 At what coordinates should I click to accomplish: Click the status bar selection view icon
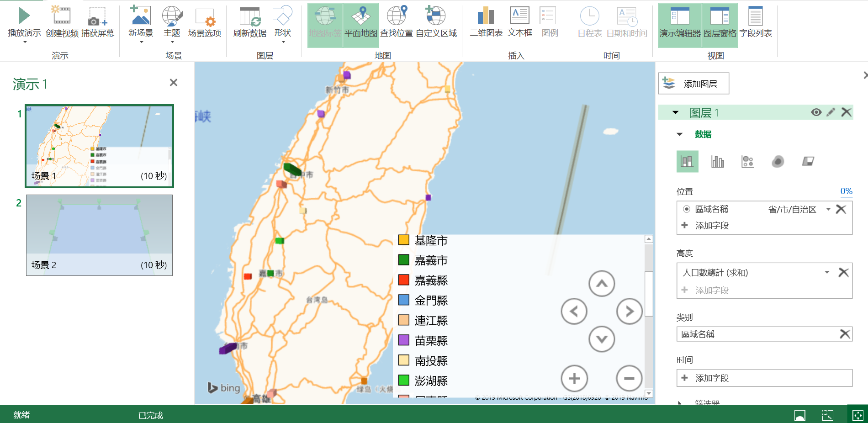(x=828, y=415)
